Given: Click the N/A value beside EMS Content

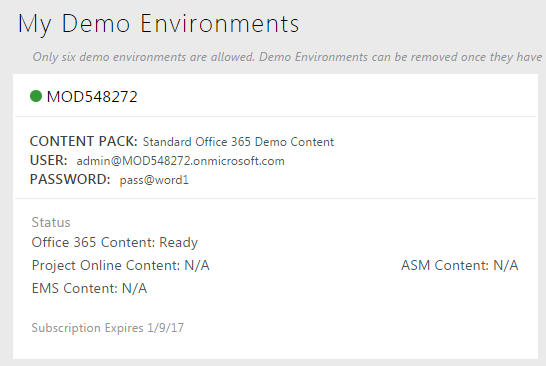Looking at the screenshot, I should [135, 288].
